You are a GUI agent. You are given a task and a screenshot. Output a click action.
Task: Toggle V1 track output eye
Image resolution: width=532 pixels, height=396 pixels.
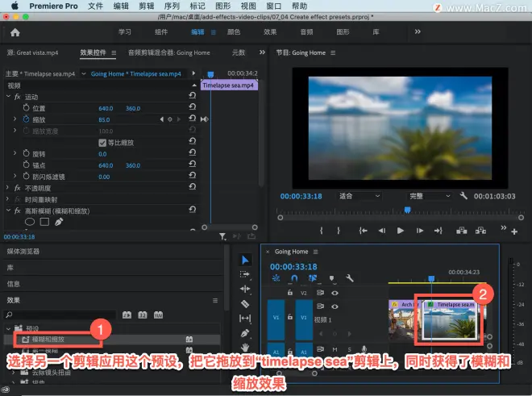pos(335,306)
